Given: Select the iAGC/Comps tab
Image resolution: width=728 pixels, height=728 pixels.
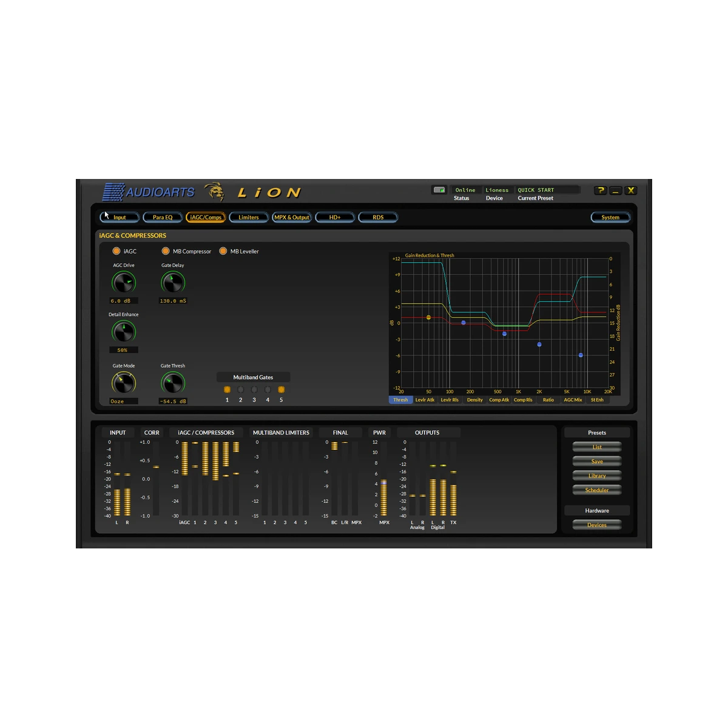Looking at the screenshot, I should 206,217.
